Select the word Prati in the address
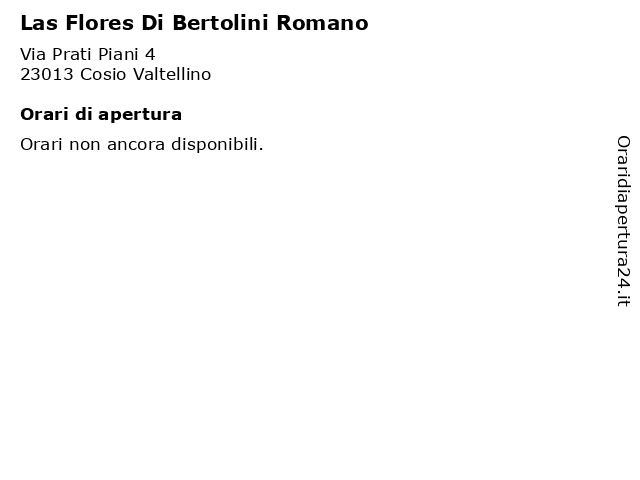 pyautogui.click(x=72, y=54)
